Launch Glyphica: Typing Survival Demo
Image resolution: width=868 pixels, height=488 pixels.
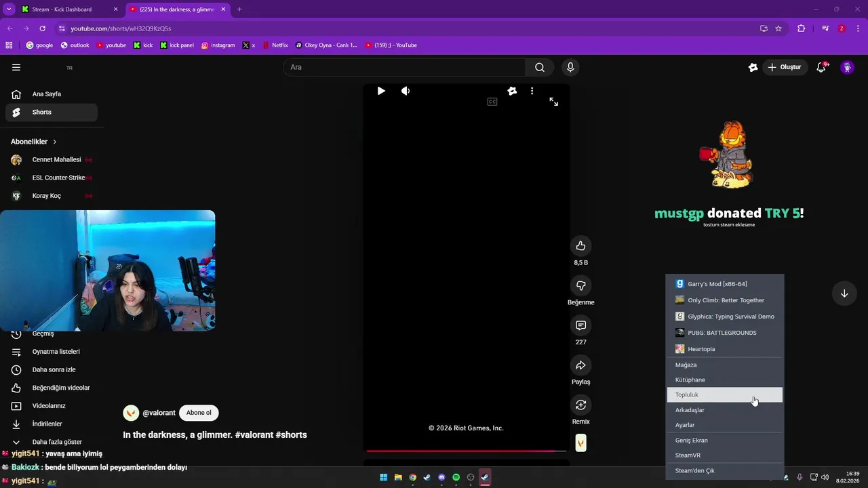tap(725, 317)
